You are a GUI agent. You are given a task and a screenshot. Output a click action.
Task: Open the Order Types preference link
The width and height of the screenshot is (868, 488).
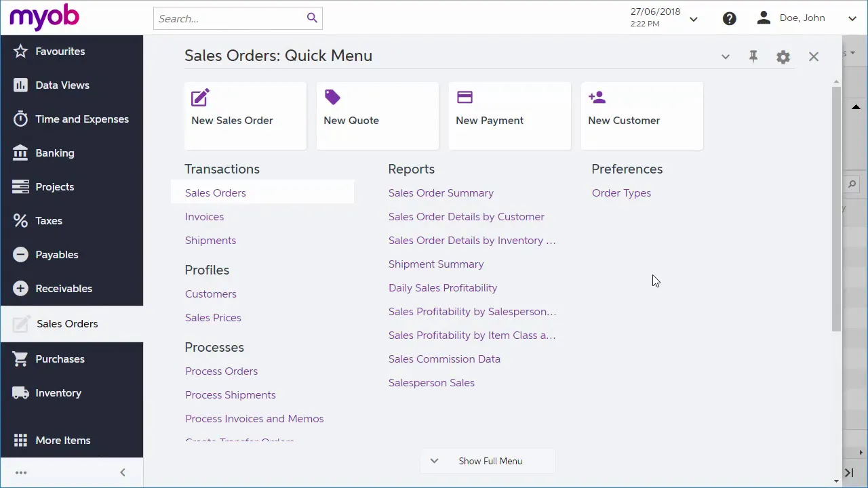coord(621,193)
